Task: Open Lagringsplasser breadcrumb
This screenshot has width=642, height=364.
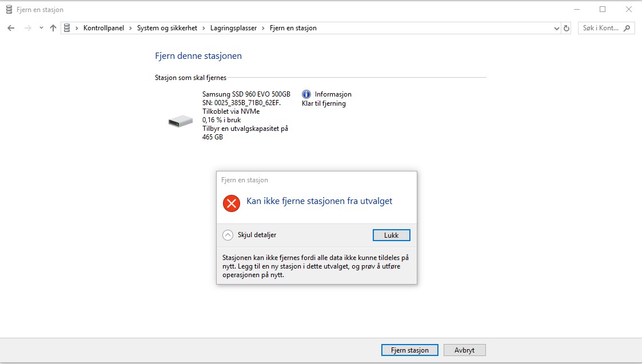Action: [233, 28]
